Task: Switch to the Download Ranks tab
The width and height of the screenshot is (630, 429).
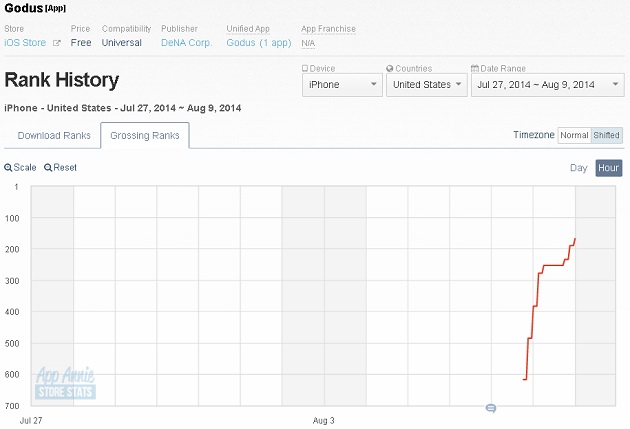Action: (x=54, y=136)
